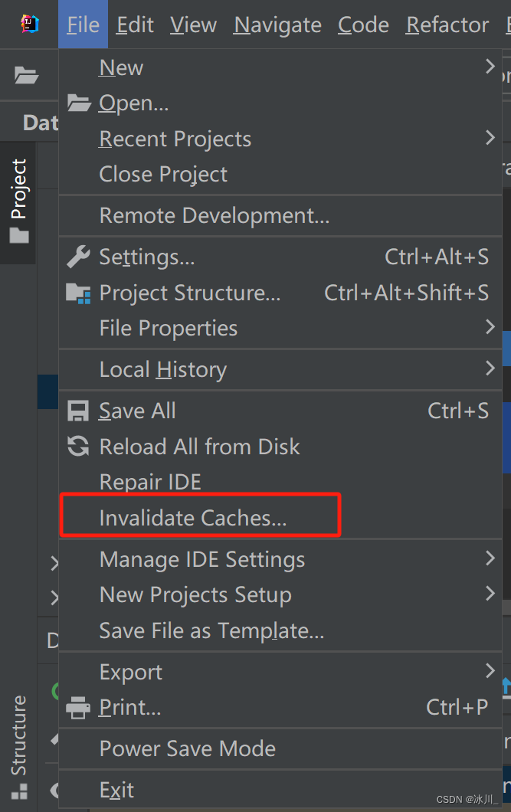
Task: Expand the Recent Projects submenu
Action: pyautogui.click(x=490, y=139)
